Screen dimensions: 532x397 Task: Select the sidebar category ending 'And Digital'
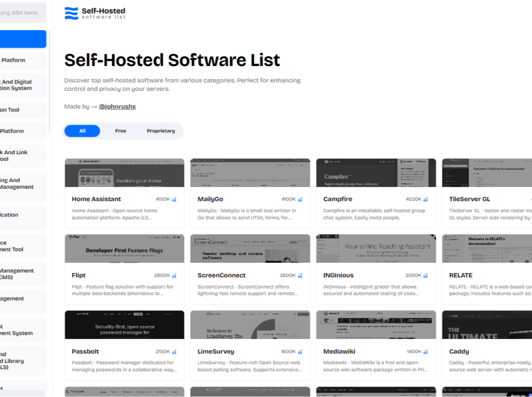click(x=23, y=85)
